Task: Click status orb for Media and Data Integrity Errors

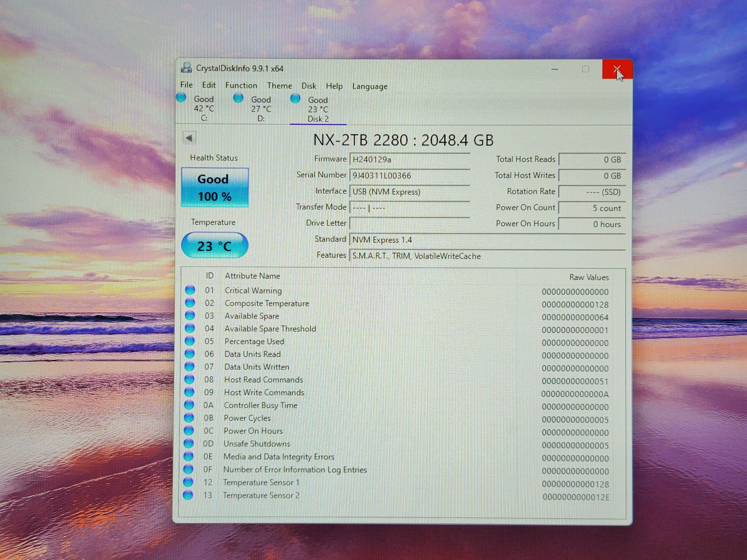Action: (189, 456)
